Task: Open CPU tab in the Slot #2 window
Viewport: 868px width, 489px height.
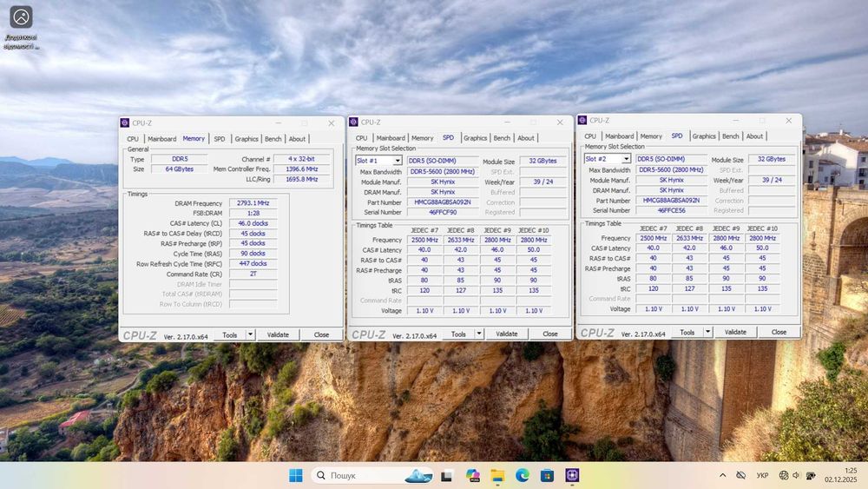Action: (590, 136)
